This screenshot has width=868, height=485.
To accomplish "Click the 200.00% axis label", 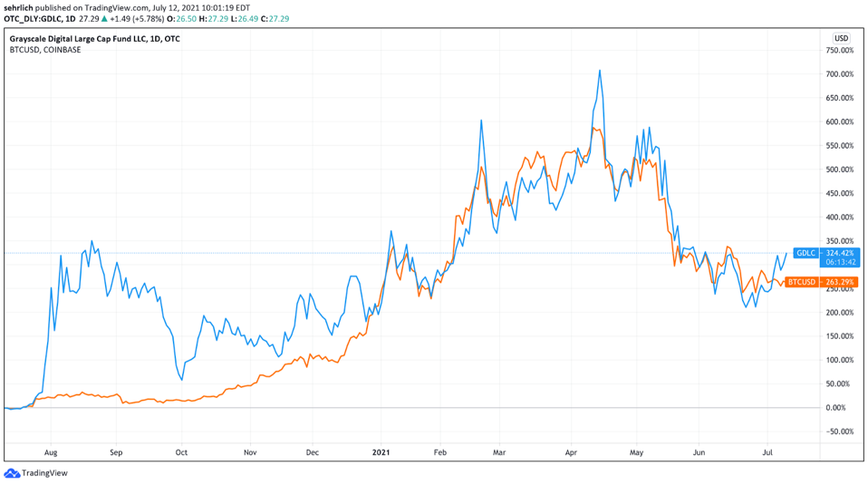I will [x=840, y=312].
